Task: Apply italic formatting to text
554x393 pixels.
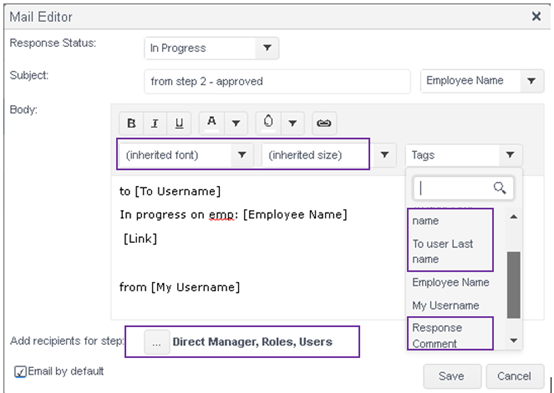Action: tap(155, 123)
